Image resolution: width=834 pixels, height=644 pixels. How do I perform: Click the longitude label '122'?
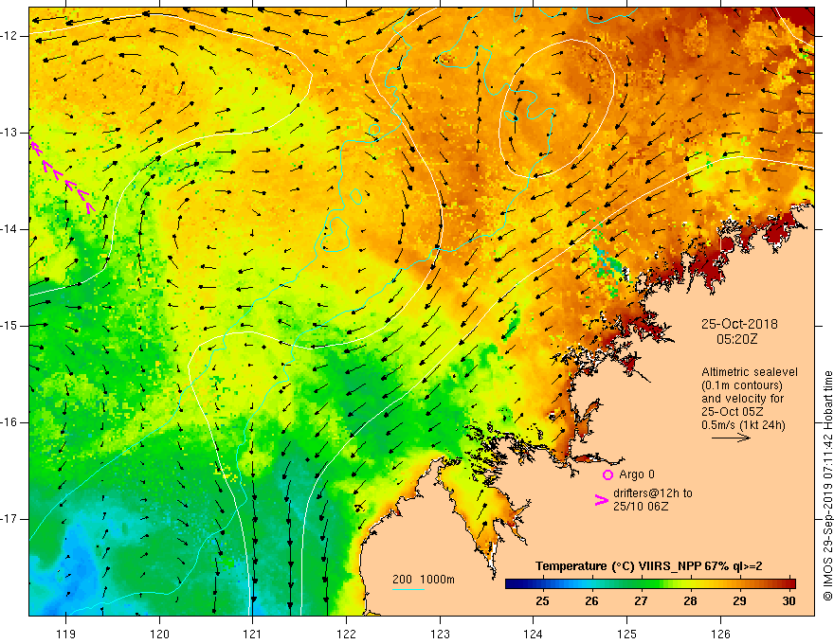(346, 634)
